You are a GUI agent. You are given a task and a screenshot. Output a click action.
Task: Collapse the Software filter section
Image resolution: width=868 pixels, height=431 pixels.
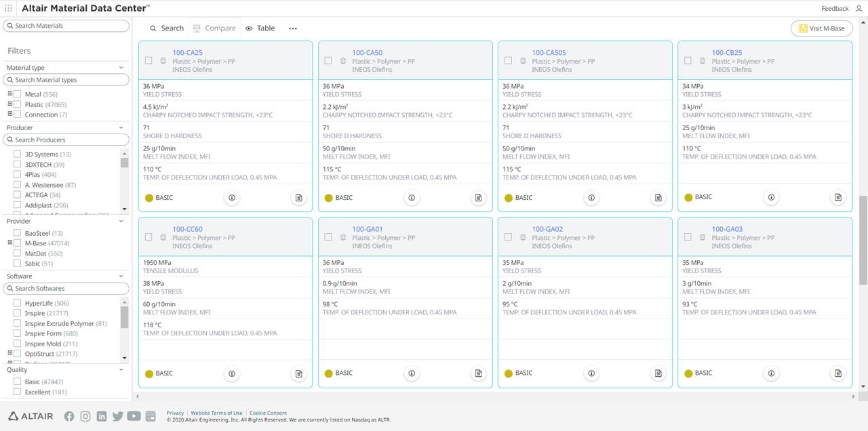(121, 276)
